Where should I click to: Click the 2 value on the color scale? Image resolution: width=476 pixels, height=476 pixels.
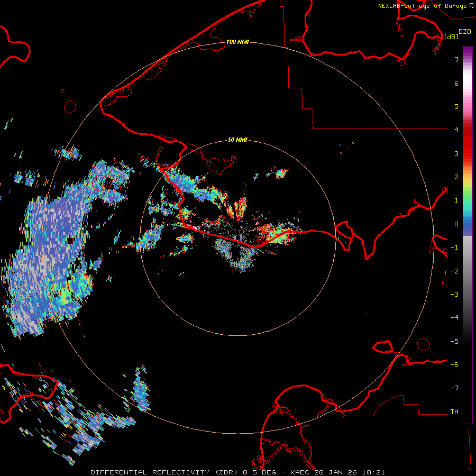pyautogui.click(x=456, y=177)
